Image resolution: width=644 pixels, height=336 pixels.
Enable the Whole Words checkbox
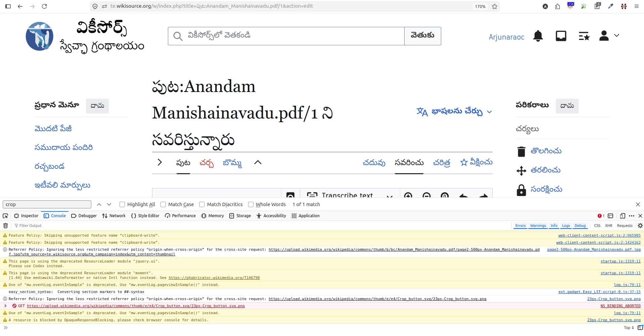(251, 204)
